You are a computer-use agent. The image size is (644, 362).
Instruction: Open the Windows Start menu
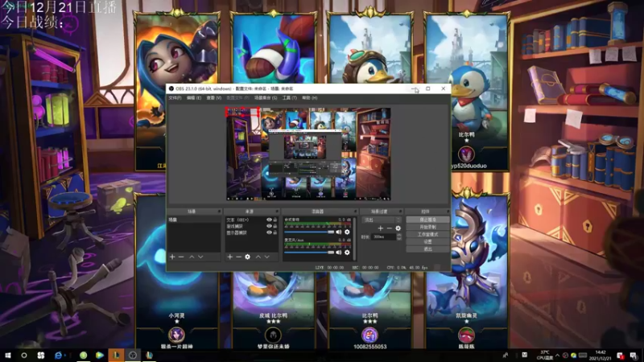point(7,356)
